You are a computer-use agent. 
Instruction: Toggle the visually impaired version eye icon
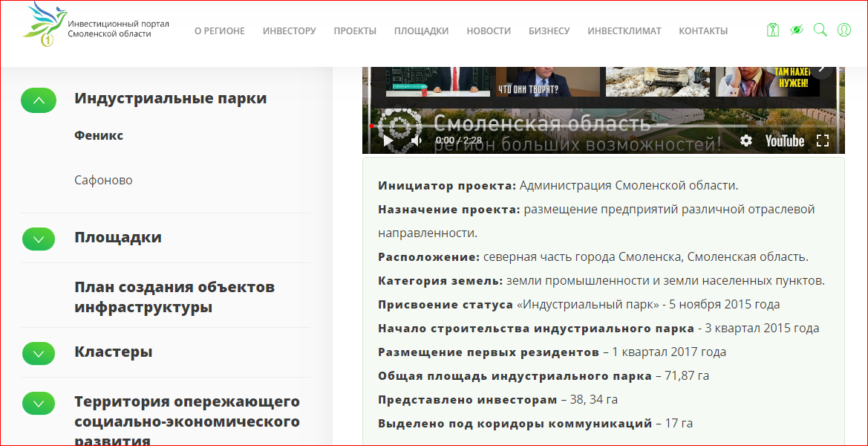tap(797, 30)
